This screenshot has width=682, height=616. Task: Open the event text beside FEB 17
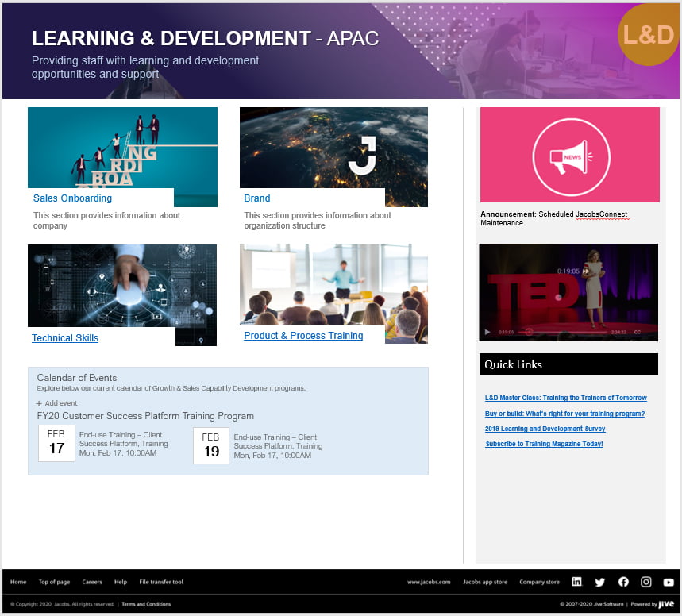tap(123, 444)
